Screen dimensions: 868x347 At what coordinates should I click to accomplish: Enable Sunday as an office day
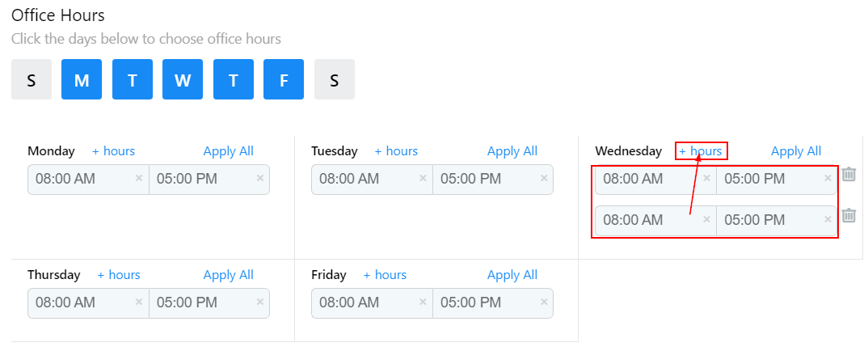(32, 79)
